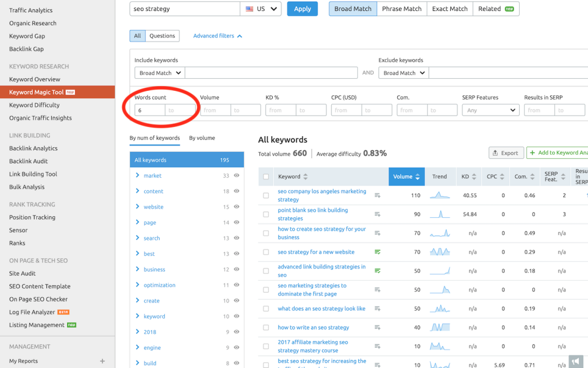The image size is (588, 368).
Task: Click green added icon for 'advanced link building strategies in seo'
Action: (377, 271)
